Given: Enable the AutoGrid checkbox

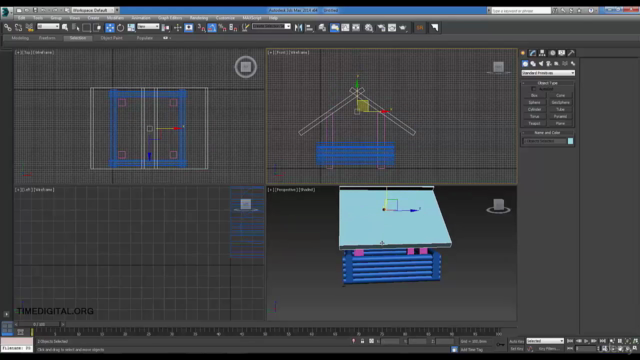Looking at the screenshot, I should (533, 89).
